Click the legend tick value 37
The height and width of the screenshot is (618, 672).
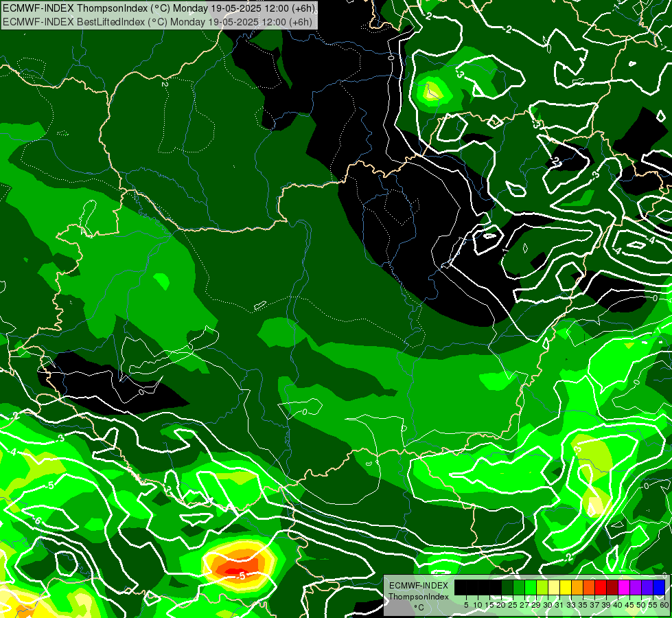[595, 605]
